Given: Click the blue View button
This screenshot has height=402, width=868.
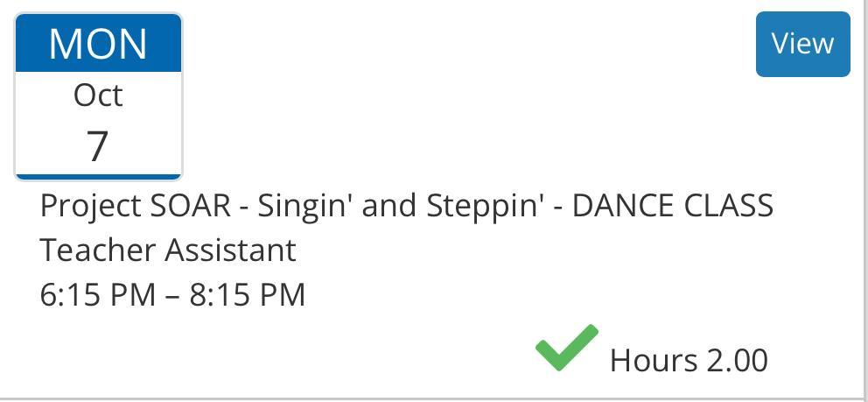Looking at the screenshot, I should click(x=802, y=44).
